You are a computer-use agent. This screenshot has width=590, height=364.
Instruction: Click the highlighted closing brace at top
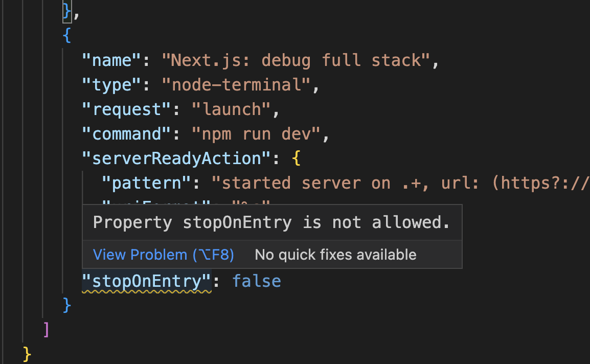pos(67,12)
